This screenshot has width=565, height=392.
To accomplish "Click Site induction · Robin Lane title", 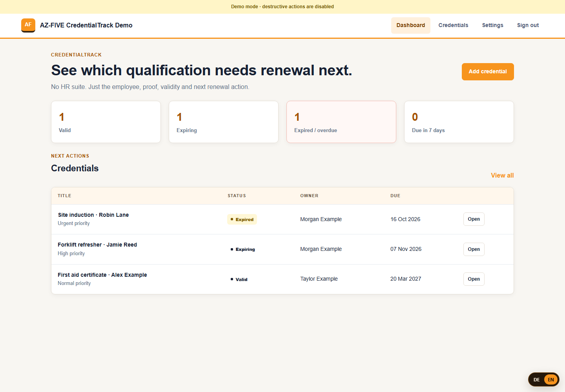I will (93, 215).
